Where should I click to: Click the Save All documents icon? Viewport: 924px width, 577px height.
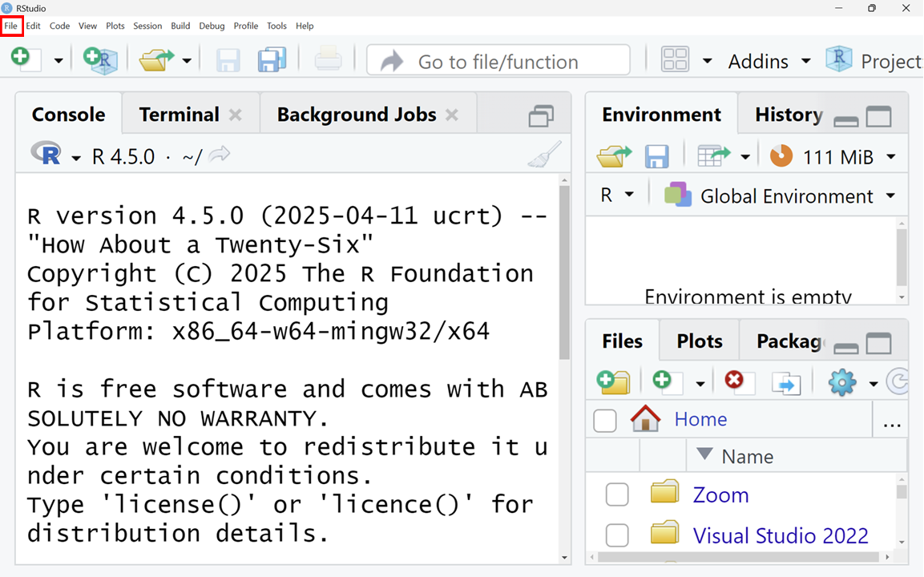tap(272, 60)
